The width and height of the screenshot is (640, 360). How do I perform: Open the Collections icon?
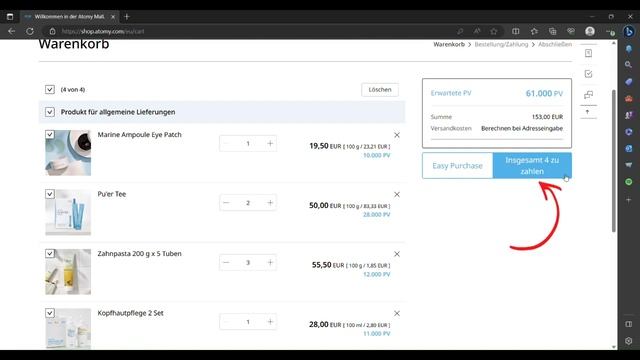click(553, 31)
